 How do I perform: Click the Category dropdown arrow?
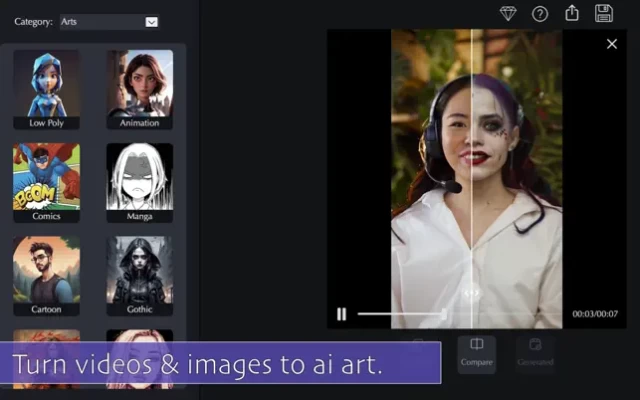point(151,21)
